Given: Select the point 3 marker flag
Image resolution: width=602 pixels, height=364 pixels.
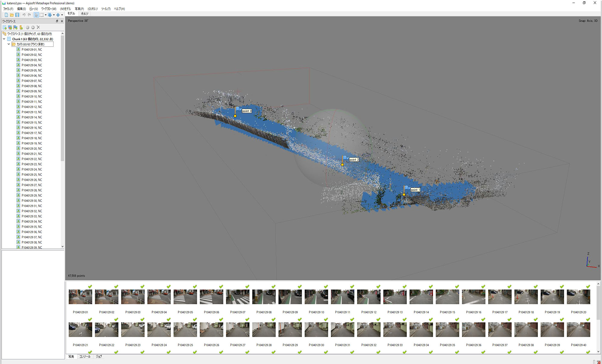Looking at the screenshot, I should tap(237, 109).
